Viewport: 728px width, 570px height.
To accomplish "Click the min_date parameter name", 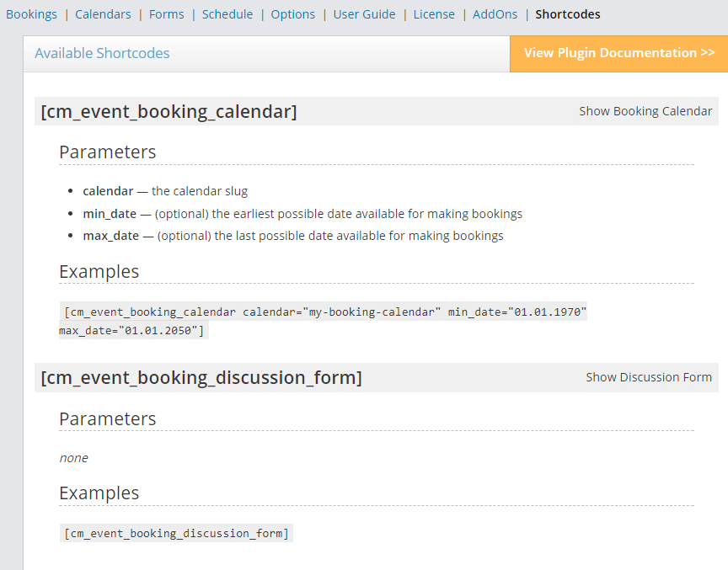I will [109, 214].
